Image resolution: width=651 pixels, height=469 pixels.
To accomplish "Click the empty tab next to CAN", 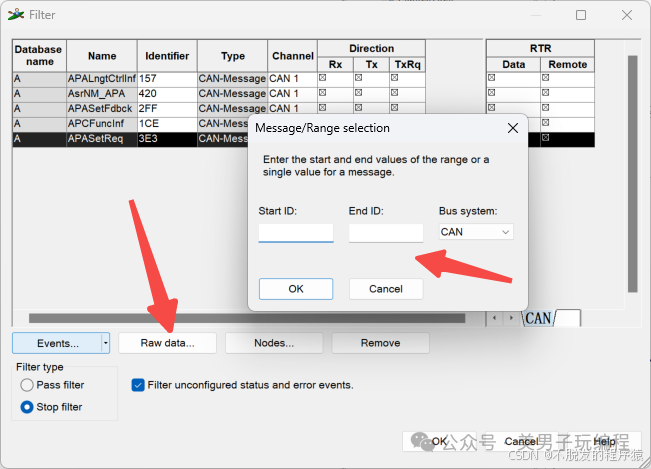I will point(568,319).
